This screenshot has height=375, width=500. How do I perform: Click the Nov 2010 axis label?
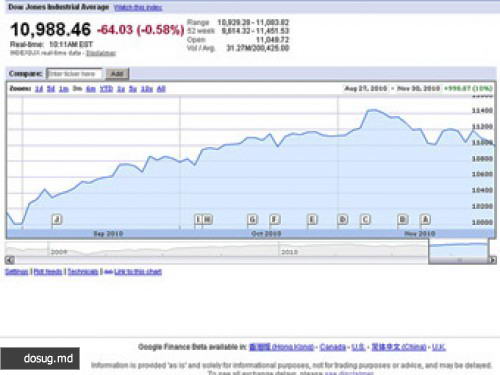point(420,234)
